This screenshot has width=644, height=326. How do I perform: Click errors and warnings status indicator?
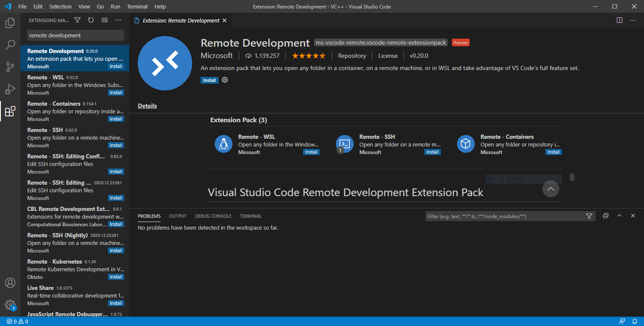point(17,321)
